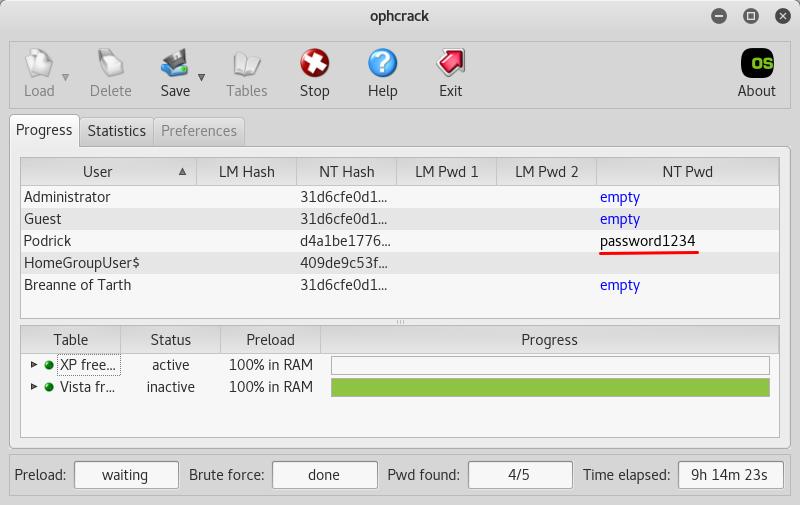Close the ophcrack window
Viewport: 800px width, 505px height.
click(x=782, y=16)
